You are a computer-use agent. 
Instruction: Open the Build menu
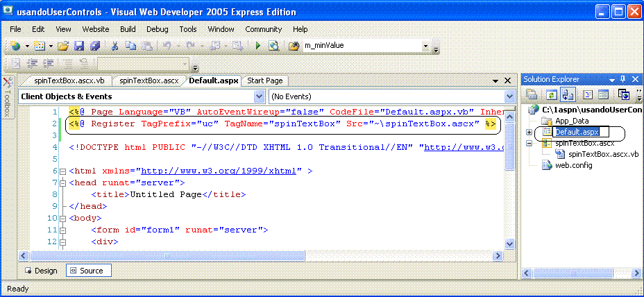click(x=128, y=29)
